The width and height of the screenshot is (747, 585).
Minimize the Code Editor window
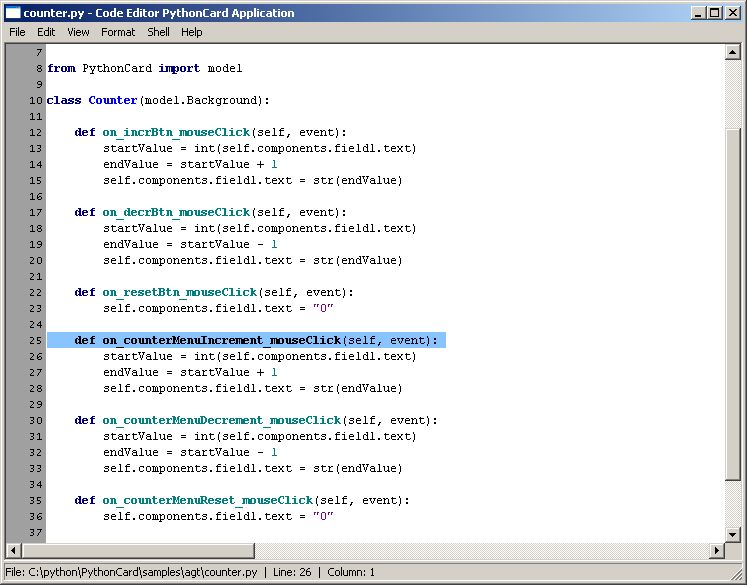pos(698,13)
